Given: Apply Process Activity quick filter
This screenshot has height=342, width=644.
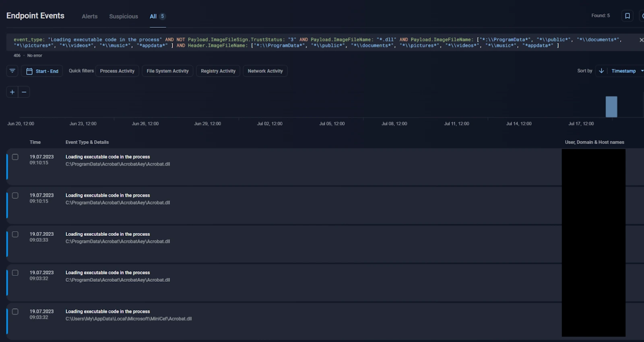Looking at the screenshot, I should (117, 71).
